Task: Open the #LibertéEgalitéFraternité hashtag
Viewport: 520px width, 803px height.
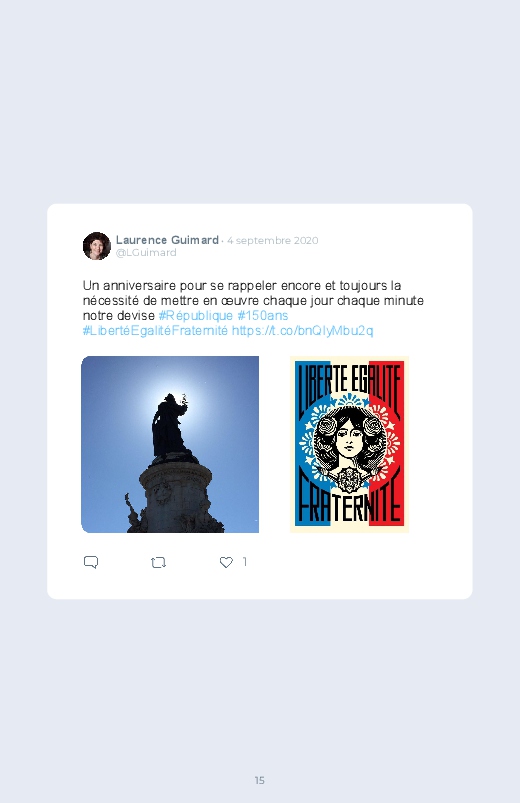Action: tap(155, 331)
